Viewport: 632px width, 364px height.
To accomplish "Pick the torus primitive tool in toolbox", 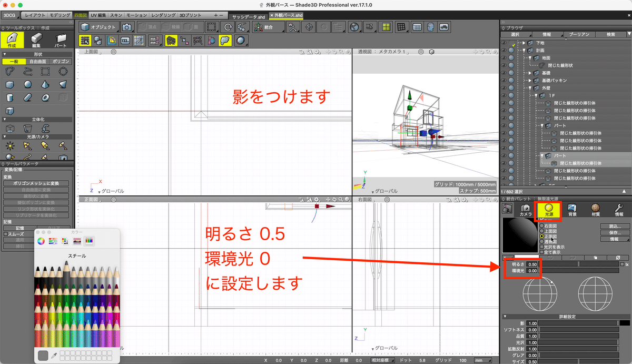I will pos(45,97).
